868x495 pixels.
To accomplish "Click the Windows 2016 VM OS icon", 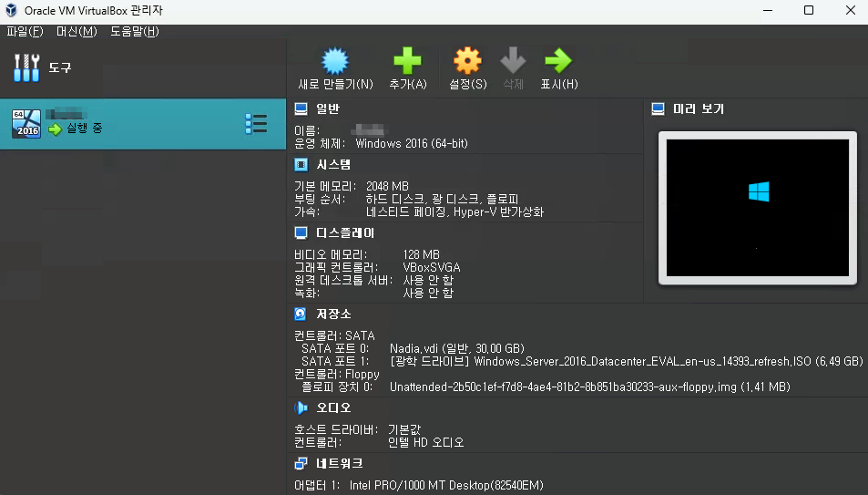I will (26, 124).
